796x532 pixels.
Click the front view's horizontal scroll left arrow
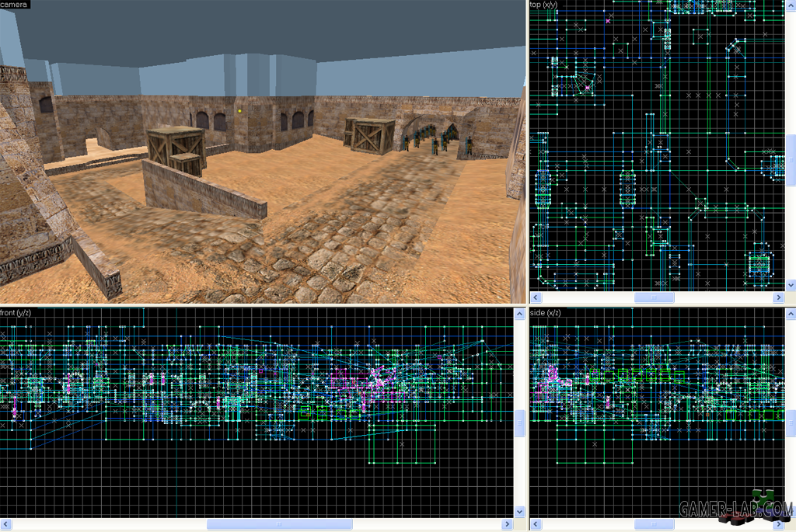click(5, 524)
